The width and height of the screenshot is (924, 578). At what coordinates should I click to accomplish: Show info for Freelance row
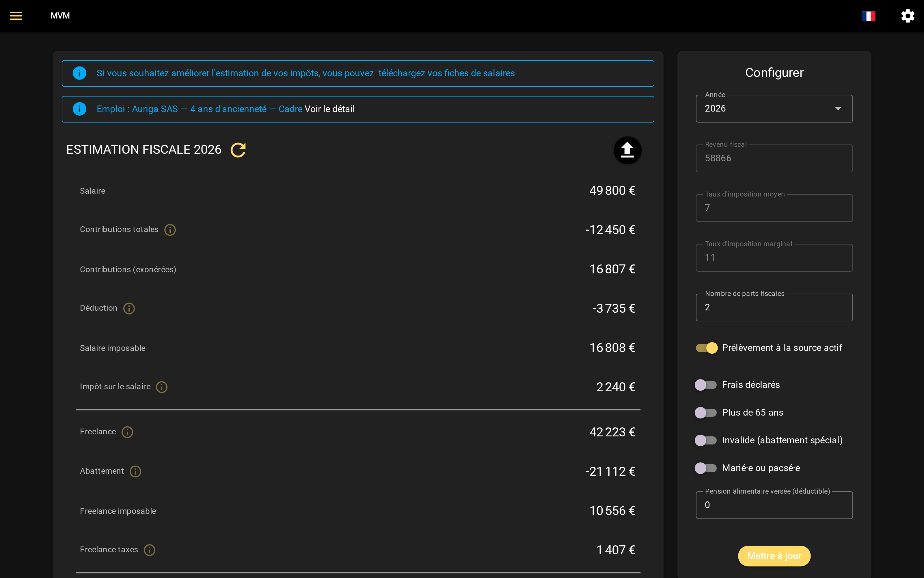(x=127, y=432)
